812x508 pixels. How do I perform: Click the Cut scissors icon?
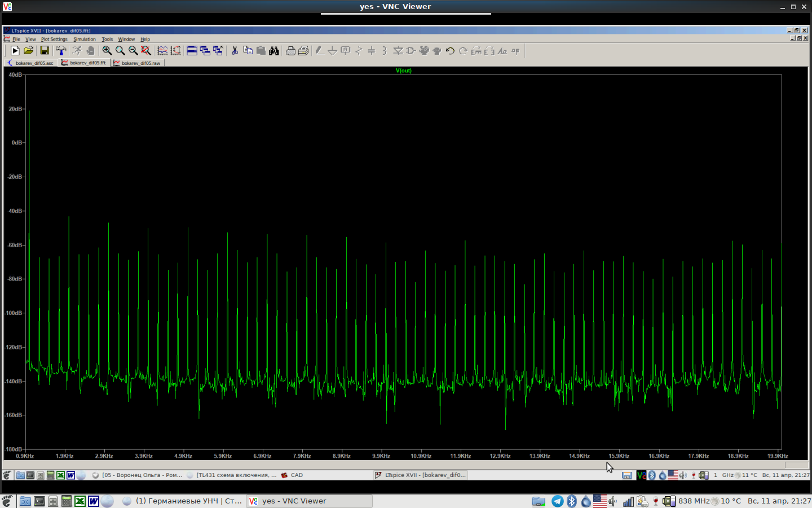click(235, 51)
